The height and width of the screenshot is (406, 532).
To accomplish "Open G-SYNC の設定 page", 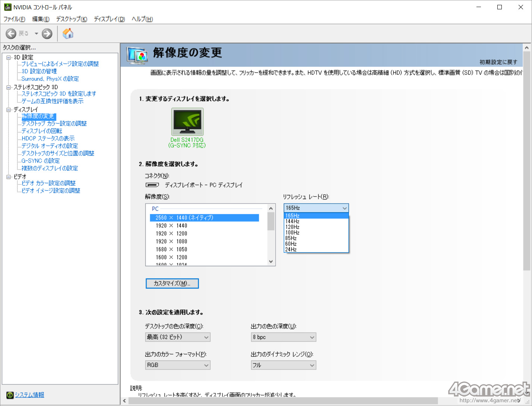I will click(41, 161).
